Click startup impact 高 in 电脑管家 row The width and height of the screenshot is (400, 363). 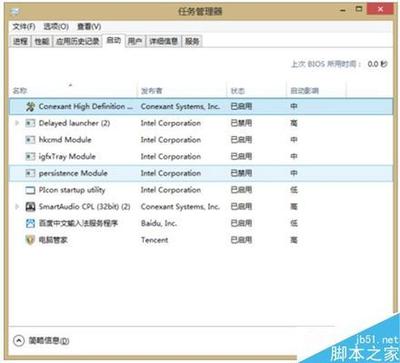coord(294,240)
